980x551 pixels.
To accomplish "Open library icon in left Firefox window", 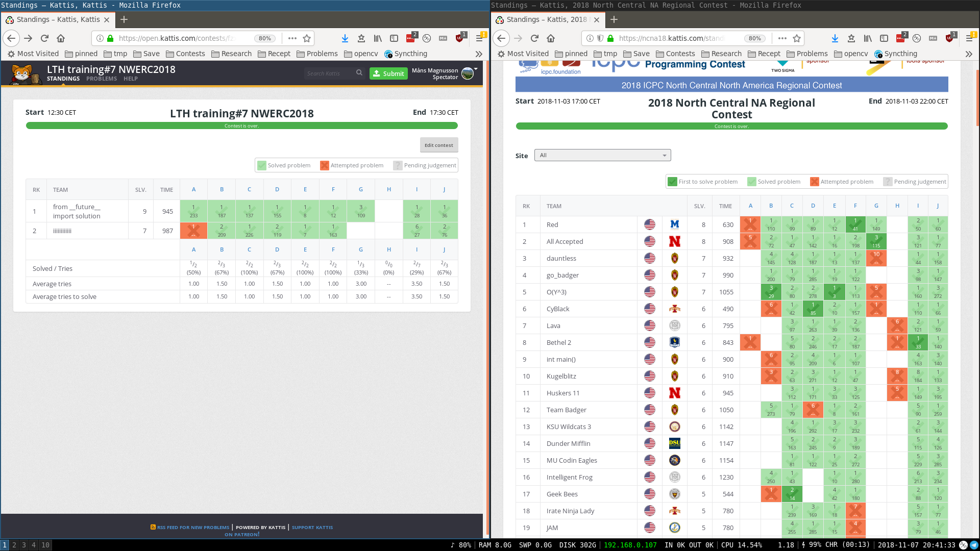I will tap(378, 38).
